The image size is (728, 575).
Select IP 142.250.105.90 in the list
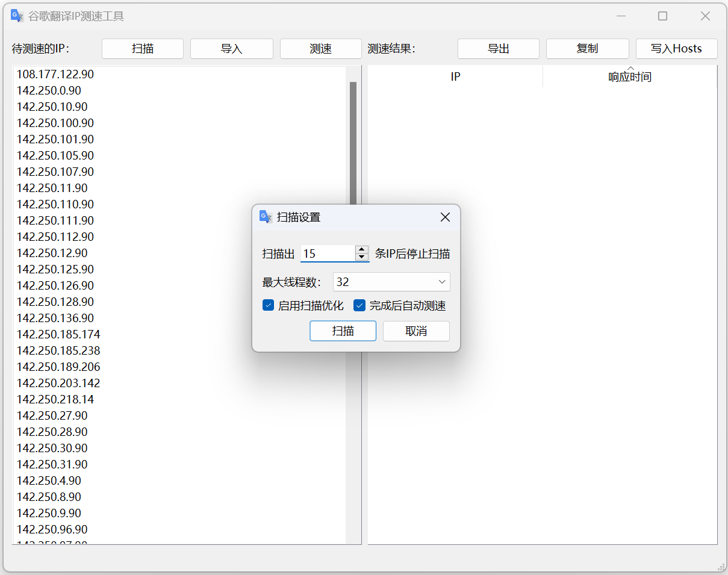pyautogui.click(x=55, y=155)
